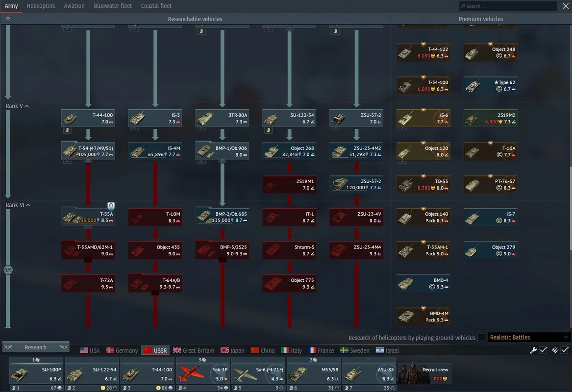The height and width of the screenshot is (392, 572).
Task: Select the premium IS-6 tank
Action: [423, 119]
